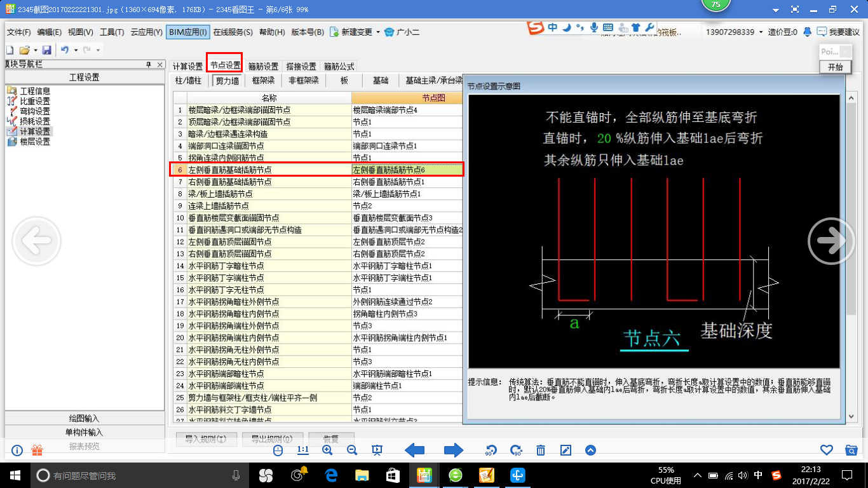Image resolution: width=868 pixels, height=488 pixels.
Task: Rotate image right 90 degrees
Action: click(x=516, y=450)
